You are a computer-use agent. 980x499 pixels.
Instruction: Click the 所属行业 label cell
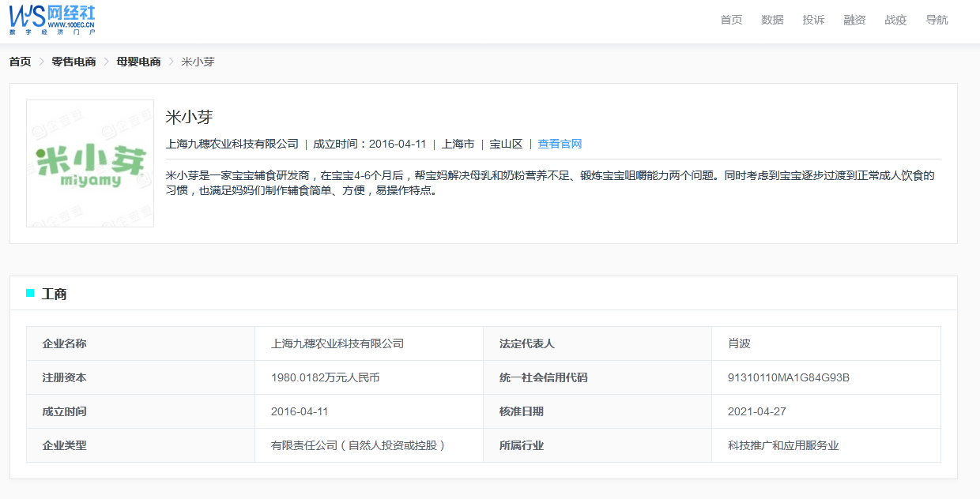(x=597, y=445)
